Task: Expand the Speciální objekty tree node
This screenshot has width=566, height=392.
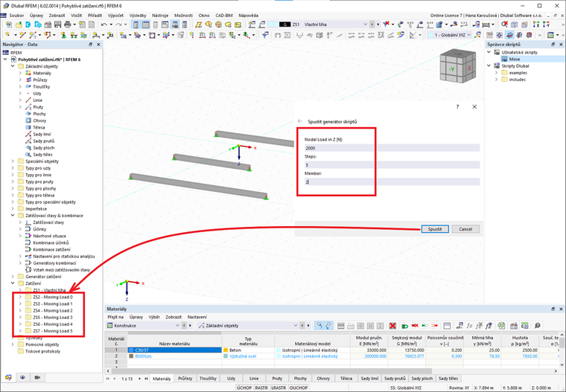Action: [13, 161]
